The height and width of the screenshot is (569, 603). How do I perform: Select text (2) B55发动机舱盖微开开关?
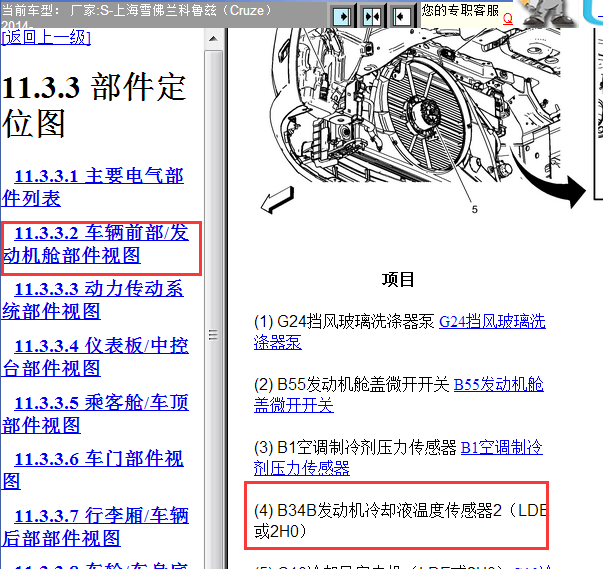351,384
